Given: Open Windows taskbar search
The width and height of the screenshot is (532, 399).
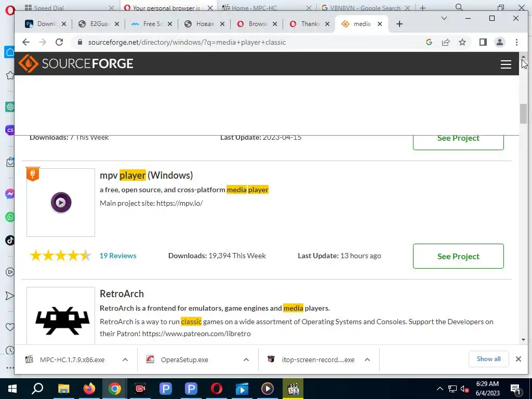Looking at the screenshot, I should coord(37,389).
